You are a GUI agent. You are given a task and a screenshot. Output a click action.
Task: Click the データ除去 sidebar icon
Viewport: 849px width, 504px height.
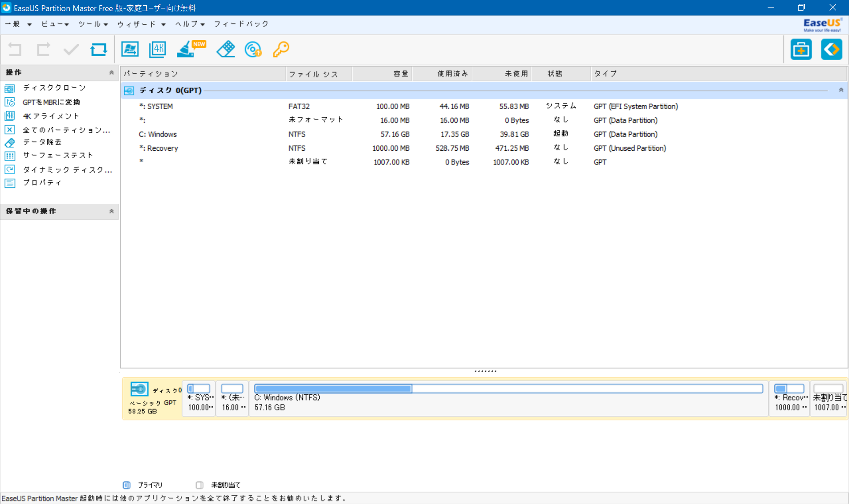click(x=10, y=142)
